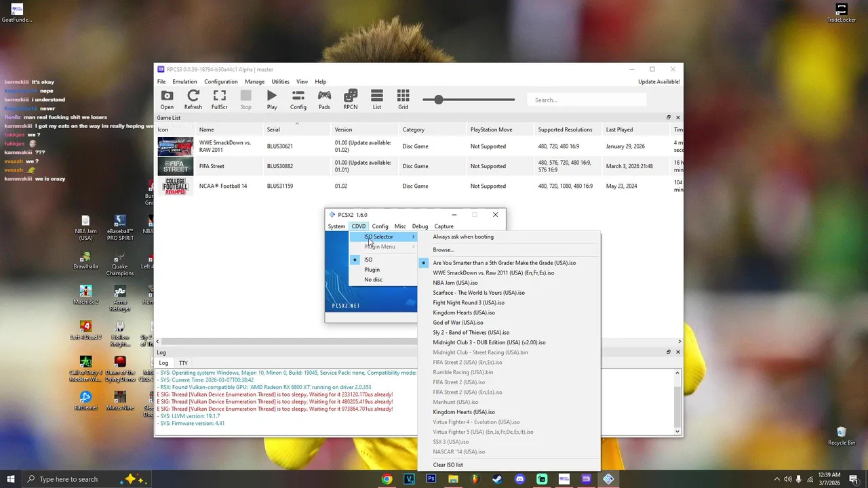The width and height of the screenshot is (868, 488).
Task: Open PCSX2 Debug menu
Action: (x=420, y=226)
